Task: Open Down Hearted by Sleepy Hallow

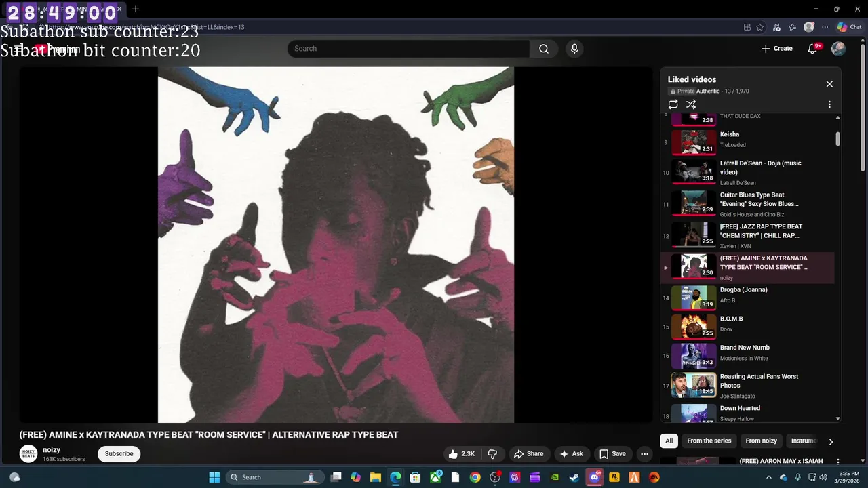Action: [747, 413]
